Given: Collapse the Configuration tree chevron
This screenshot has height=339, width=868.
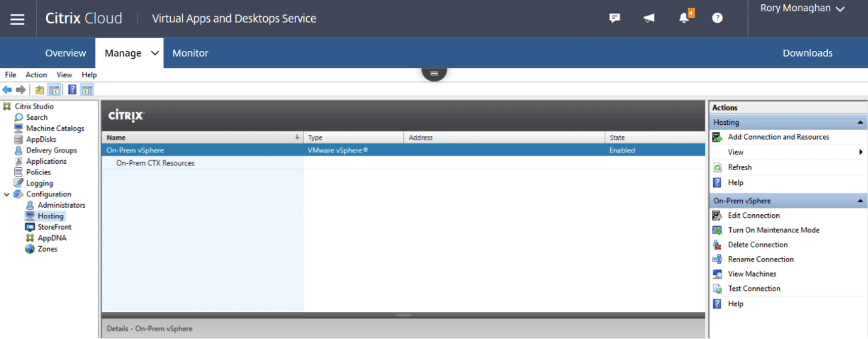Looking at the screenshot, I should click(x=7, y=194).
